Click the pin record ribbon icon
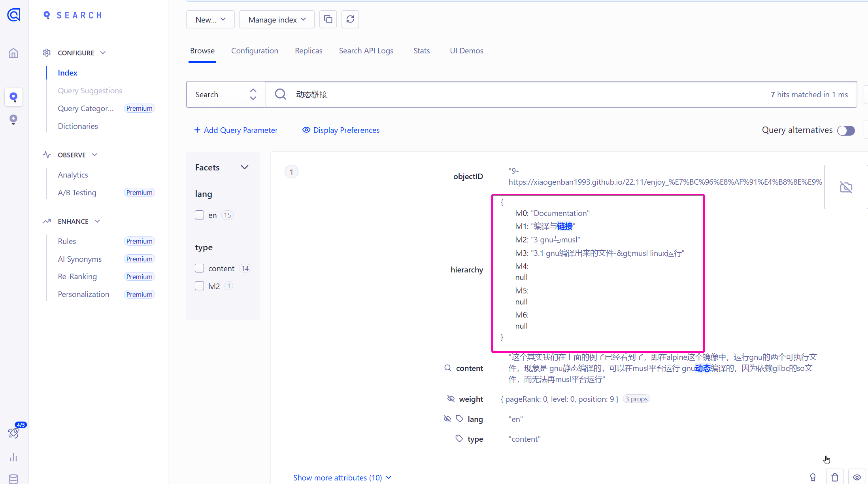 click(x=813, y=477)
